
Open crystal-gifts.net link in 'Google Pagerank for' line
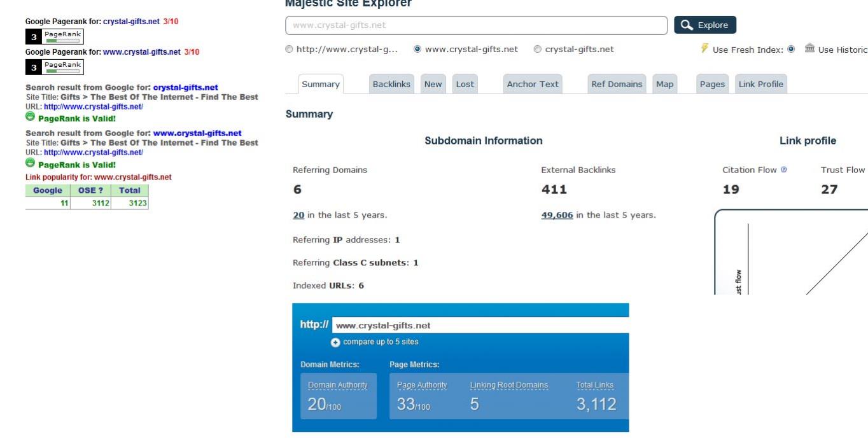[x=131, y=22]
